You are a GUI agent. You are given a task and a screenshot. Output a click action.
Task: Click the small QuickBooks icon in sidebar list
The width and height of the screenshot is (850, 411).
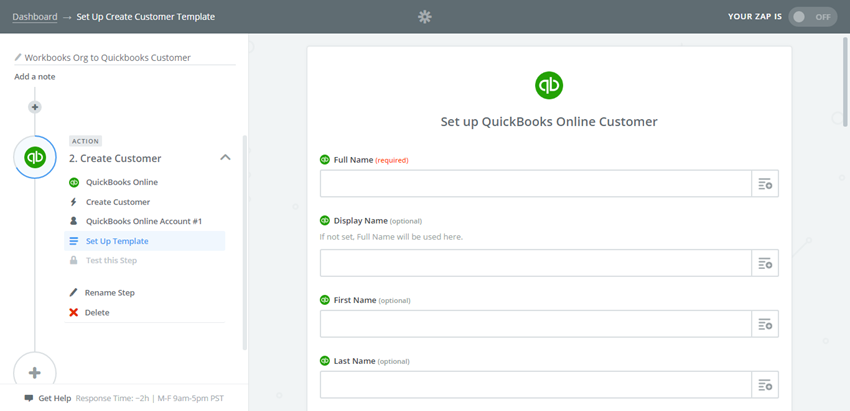(x=74, y=182)
